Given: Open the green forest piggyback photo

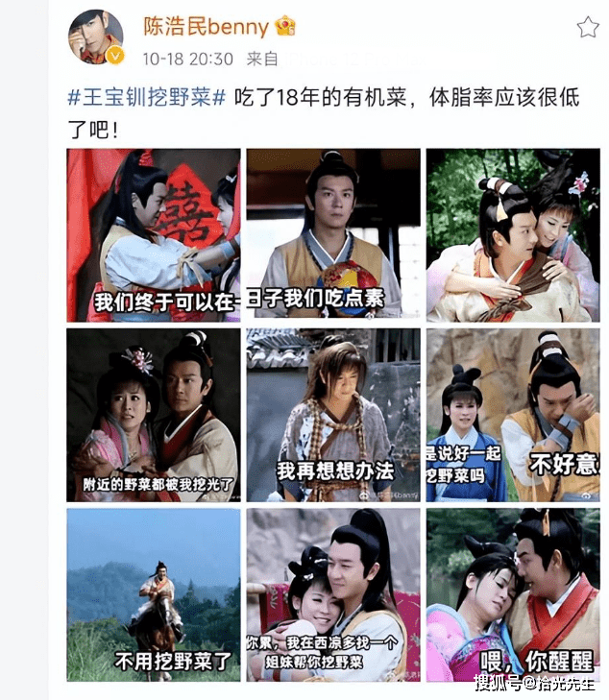Looking at the screenshot, I should [513, 235].
